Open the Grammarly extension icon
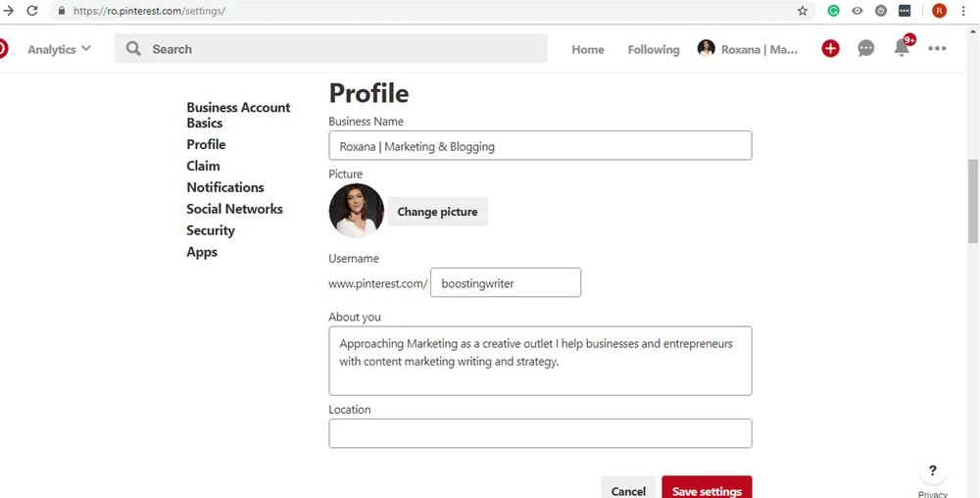The width and height of the screenshot is (980, 498). [x=833, y=11]
